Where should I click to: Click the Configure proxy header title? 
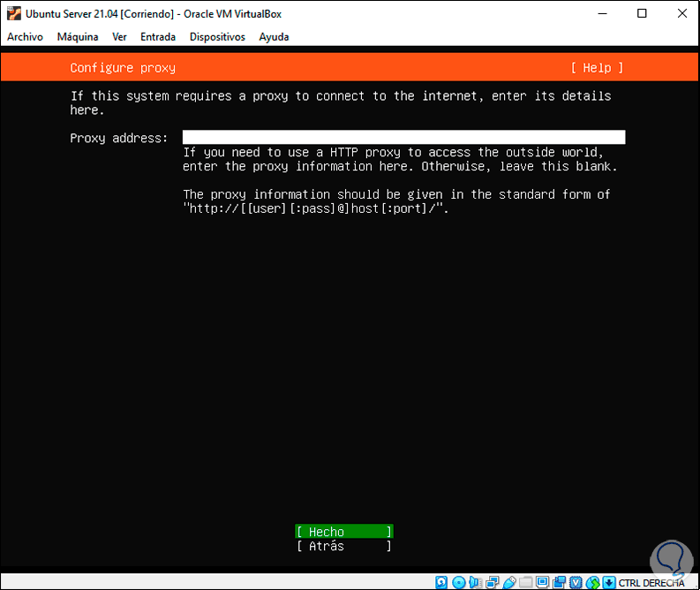[123, 68]
